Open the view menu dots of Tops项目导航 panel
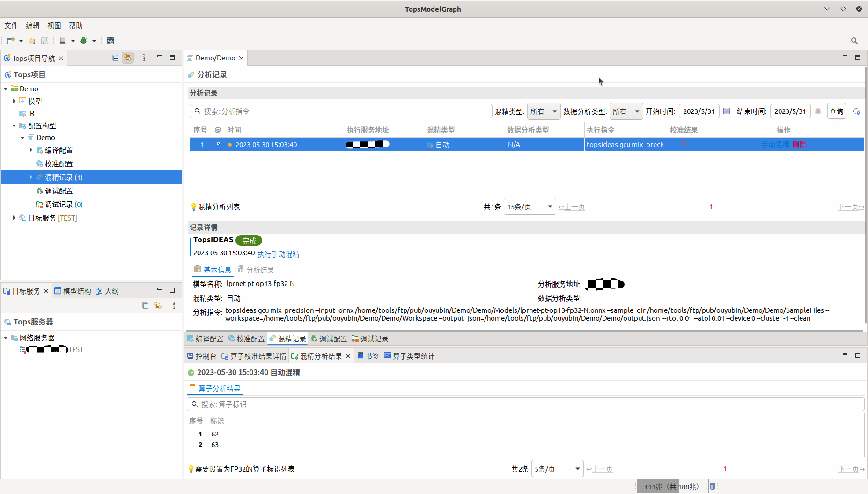Viewport: 868px width, 494px height. (x=144, y=58)
